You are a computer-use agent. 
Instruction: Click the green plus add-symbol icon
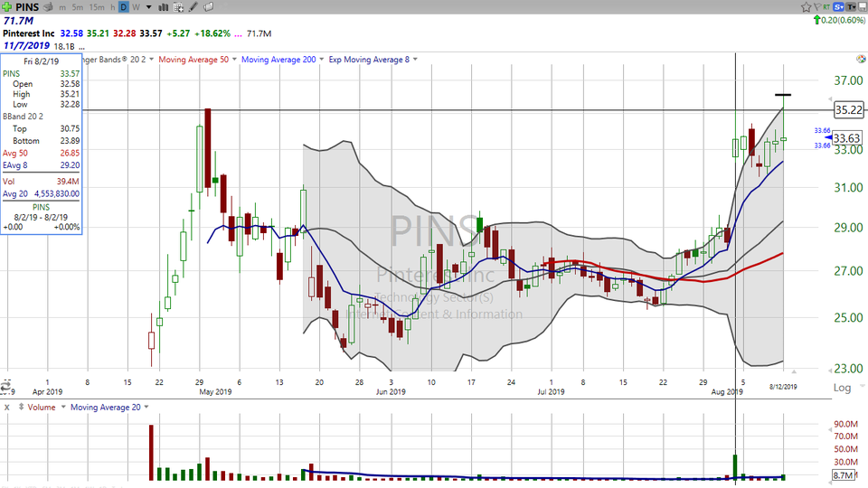(8, 7)
